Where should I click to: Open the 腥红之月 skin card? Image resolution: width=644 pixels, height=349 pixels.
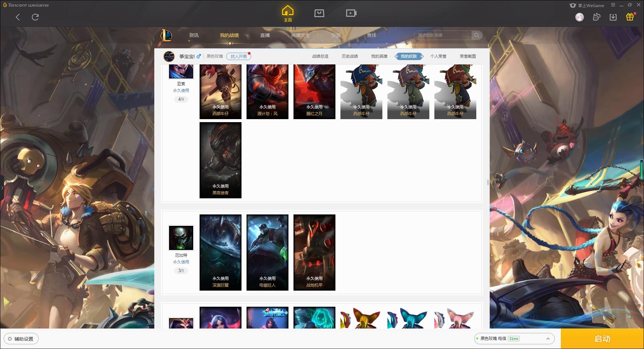pos(314,92)
